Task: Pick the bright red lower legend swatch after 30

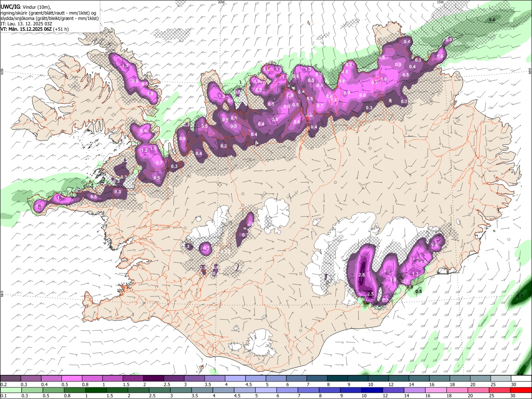Action: pos(520,390)
